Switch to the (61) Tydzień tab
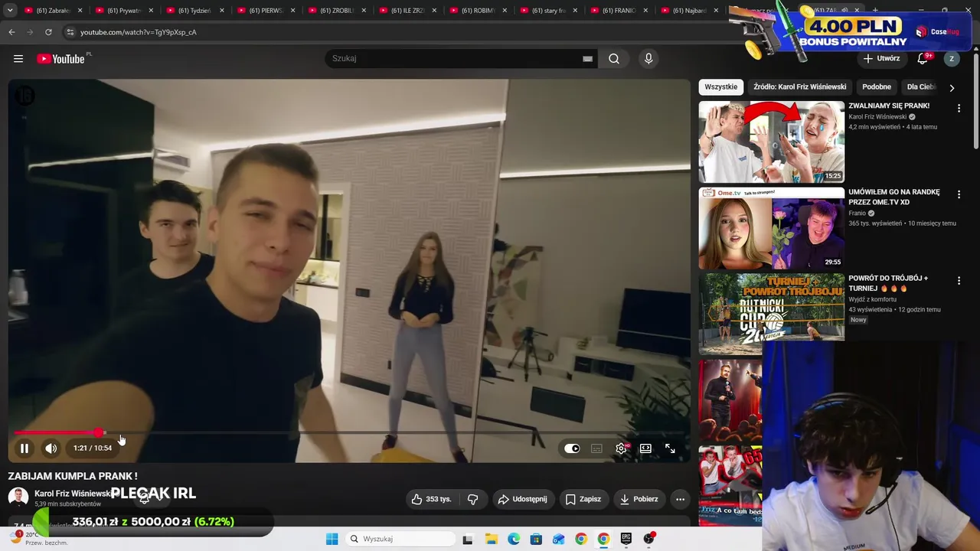This screenshot has width=980, height=551. (x=195, y=11)
